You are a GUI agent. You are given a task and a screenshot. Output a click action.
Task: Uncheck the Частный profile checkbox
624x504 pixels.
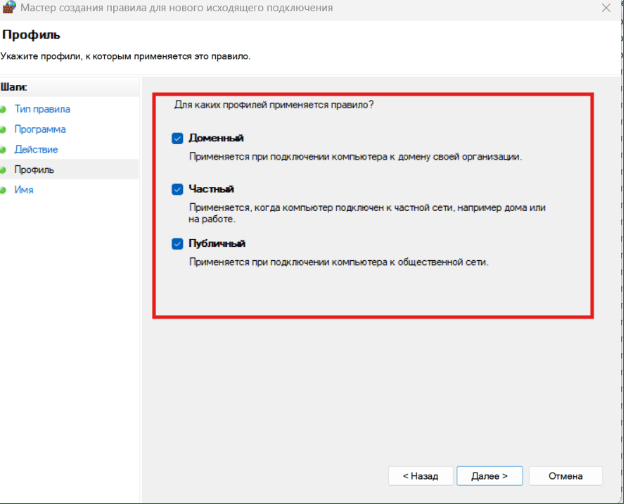(177, 189)
